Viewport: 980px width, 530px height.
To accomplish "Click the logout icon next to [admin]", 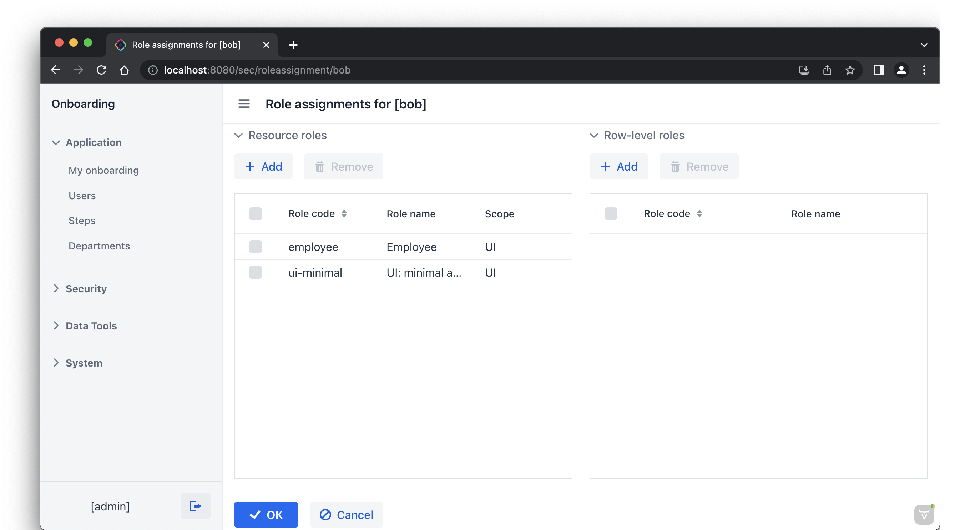I will [195, 506].
